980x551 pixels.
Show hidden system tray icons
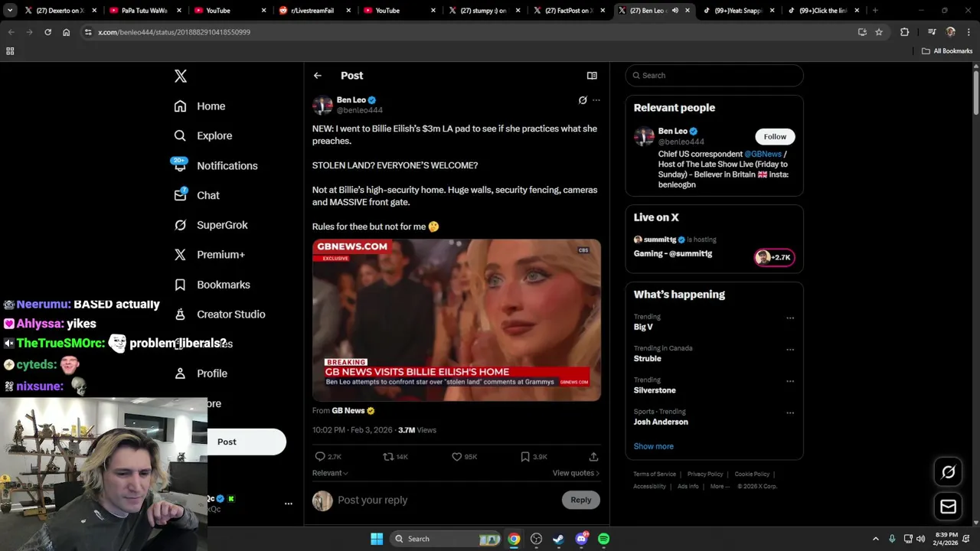pos(876,539)
